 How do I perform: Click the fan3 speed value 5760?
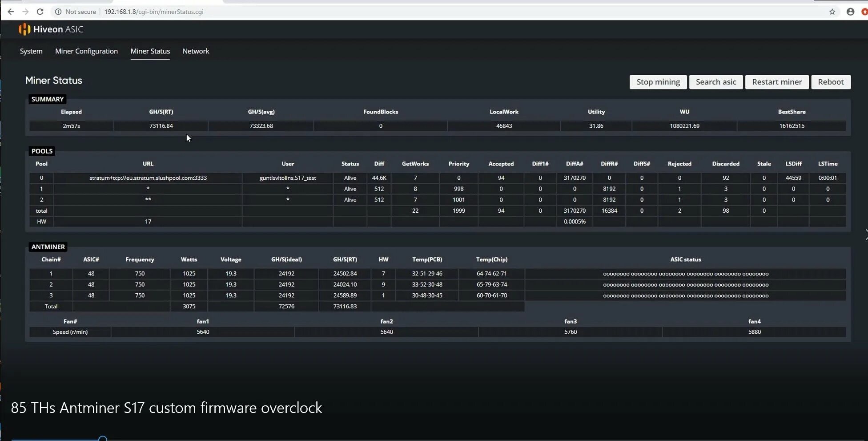tap(571, 332)
